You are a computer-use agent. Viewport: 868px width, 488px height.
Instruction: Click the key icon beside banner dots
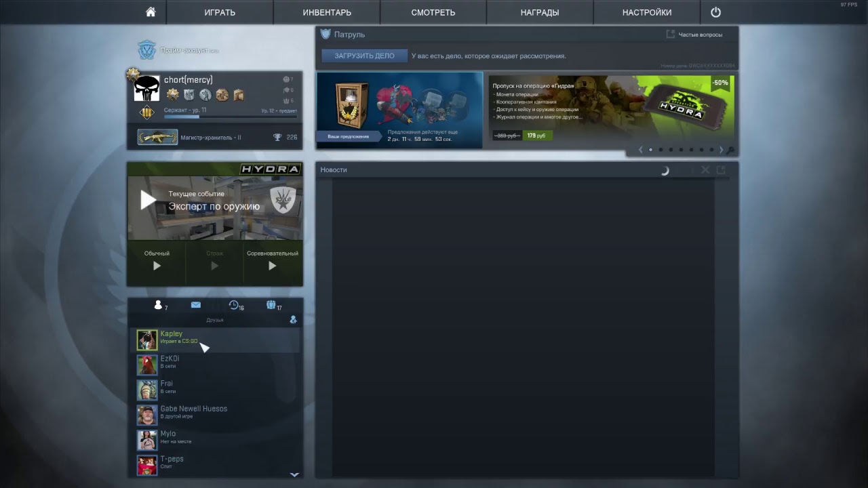(730, 150)
